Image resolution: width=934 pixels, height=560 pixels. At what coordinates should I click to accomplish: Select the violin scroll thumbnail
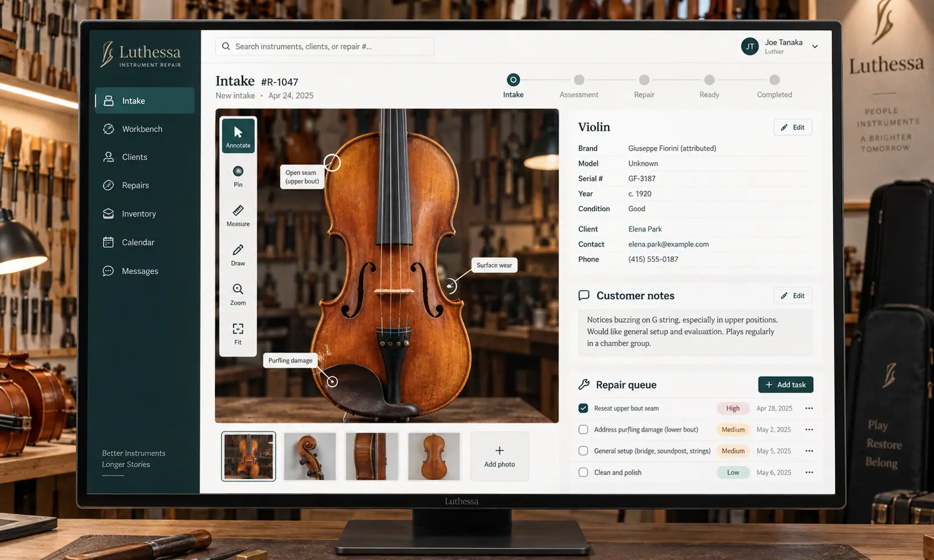click(x=310, y=456)
